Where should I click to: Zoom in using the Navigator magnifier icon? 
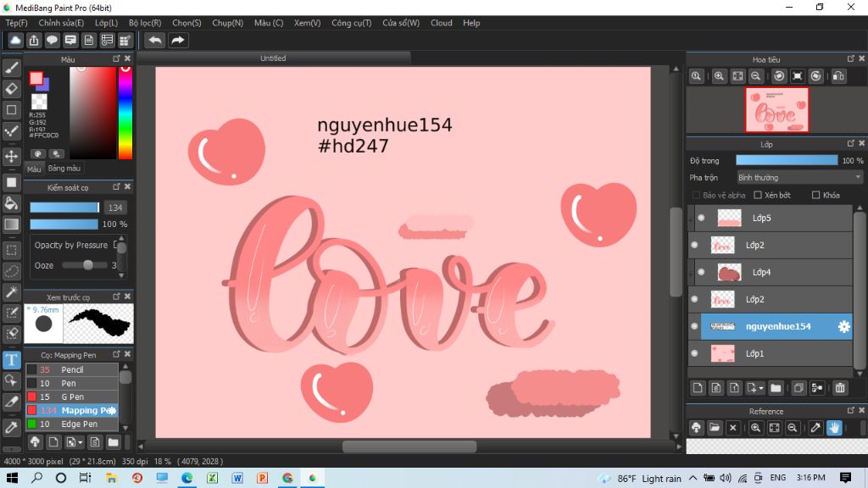[719, 76]
